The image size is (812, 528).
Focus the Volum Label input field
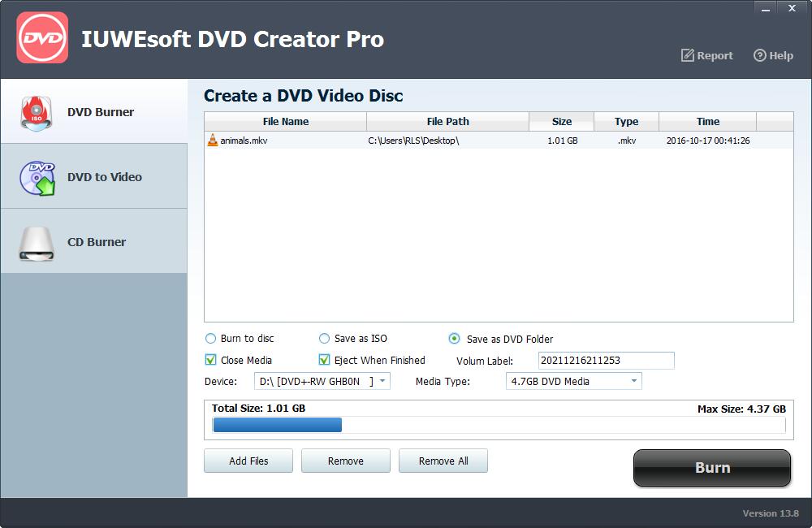(x=607, y=360)
